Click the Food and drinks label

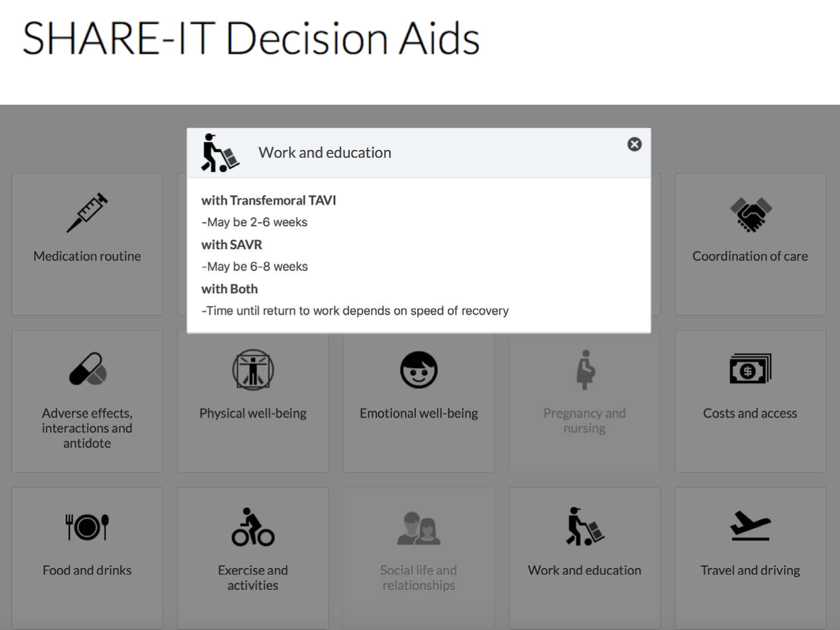[x=87, y=570]
